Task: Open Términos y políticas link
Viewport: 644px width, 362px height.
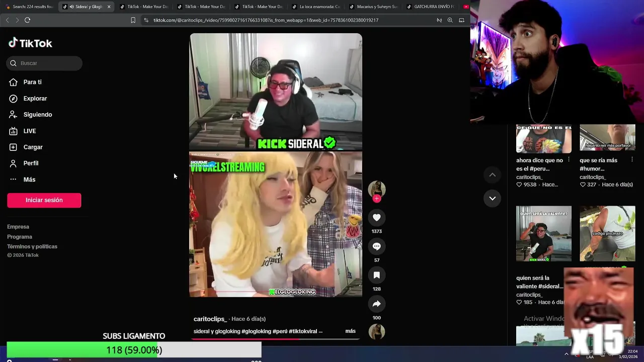Action: (32, 246)
